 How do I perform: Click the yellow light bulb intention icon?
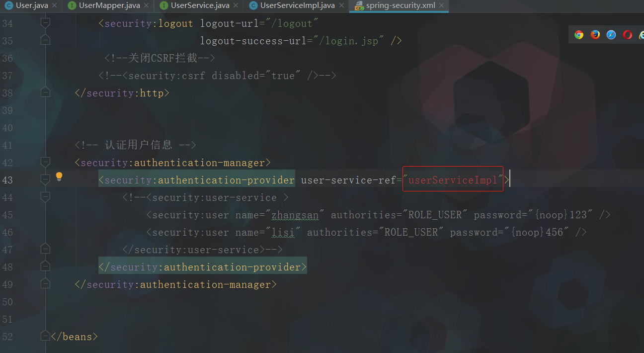59,177
